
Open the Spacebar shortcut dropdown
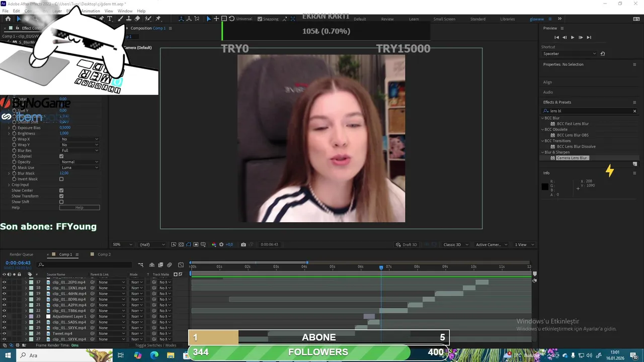point(570,54)
